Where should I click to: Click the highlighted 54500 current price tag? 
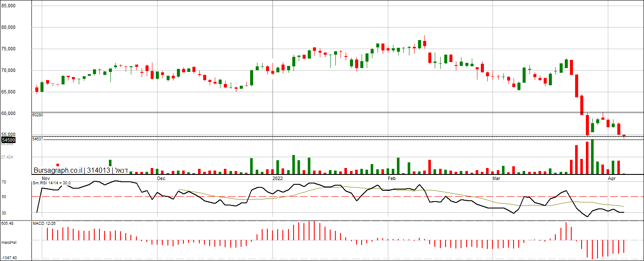[9, 140]
